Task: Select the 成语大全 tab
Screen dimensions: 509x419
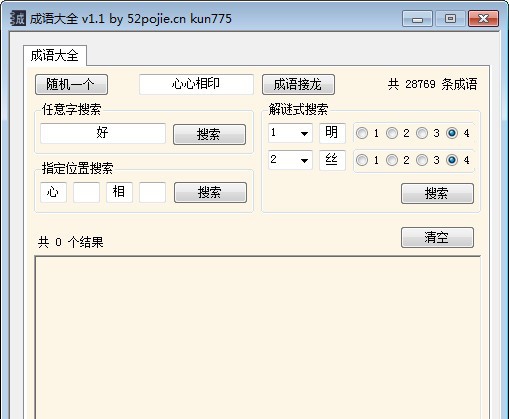Action: pyautogui.click(x=55, y=55)
